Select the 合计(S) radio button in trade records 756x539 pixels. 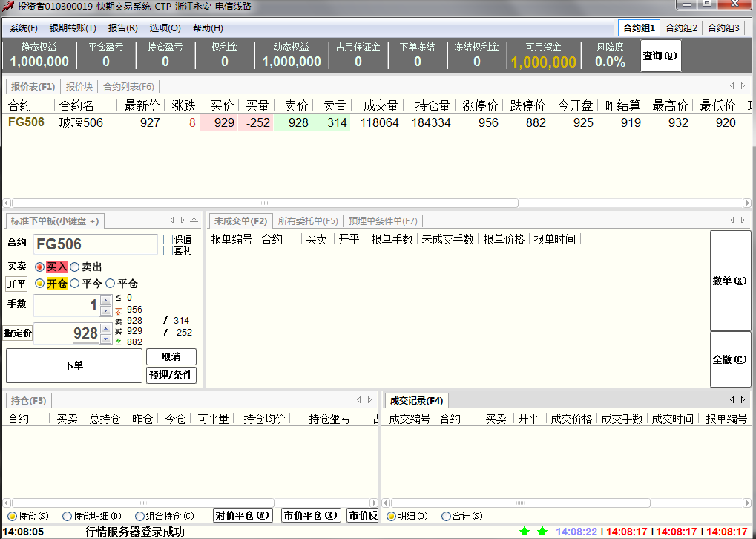click(x=447, y=516)
